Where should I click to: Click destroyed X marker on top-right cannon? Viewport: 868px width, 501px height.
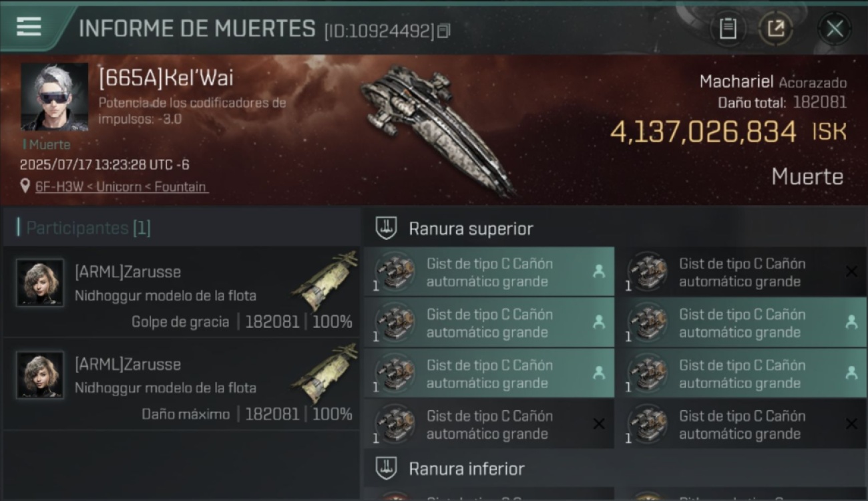851,271
